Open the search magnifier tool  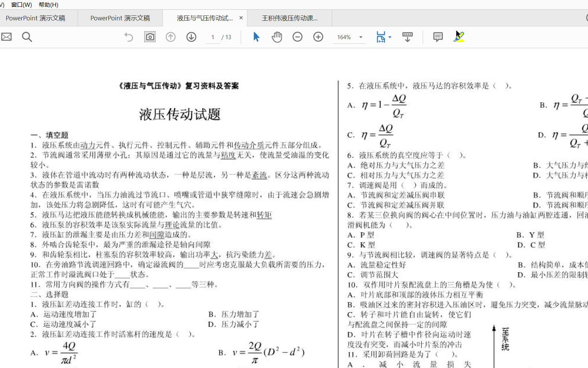tap(27, 37)
